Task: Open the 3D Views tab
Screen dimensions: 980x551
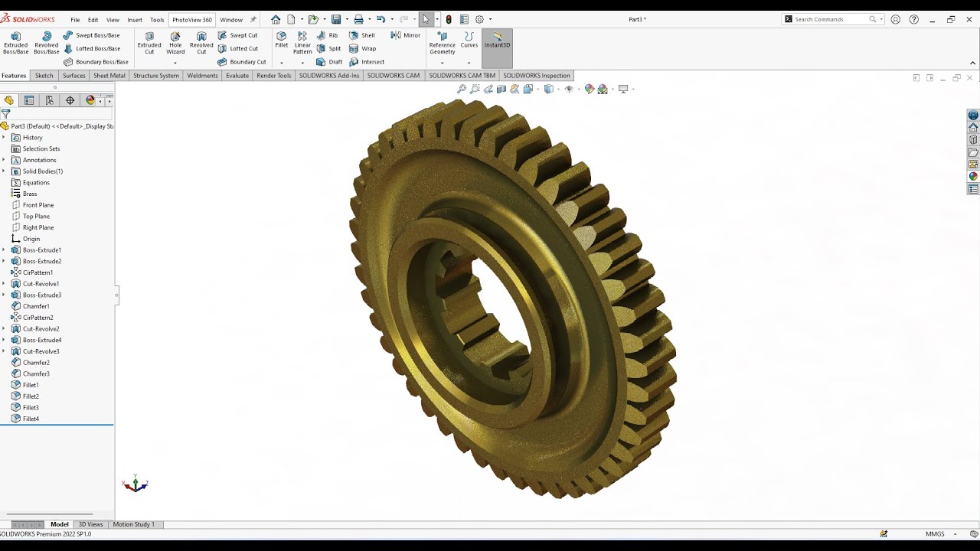Action: coord(90,524)
